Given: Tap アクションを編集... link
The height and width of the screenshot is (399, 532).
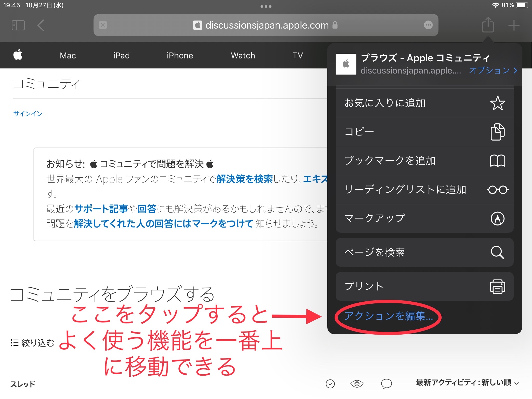Looking at the screenshot, I should pos(388,316).
